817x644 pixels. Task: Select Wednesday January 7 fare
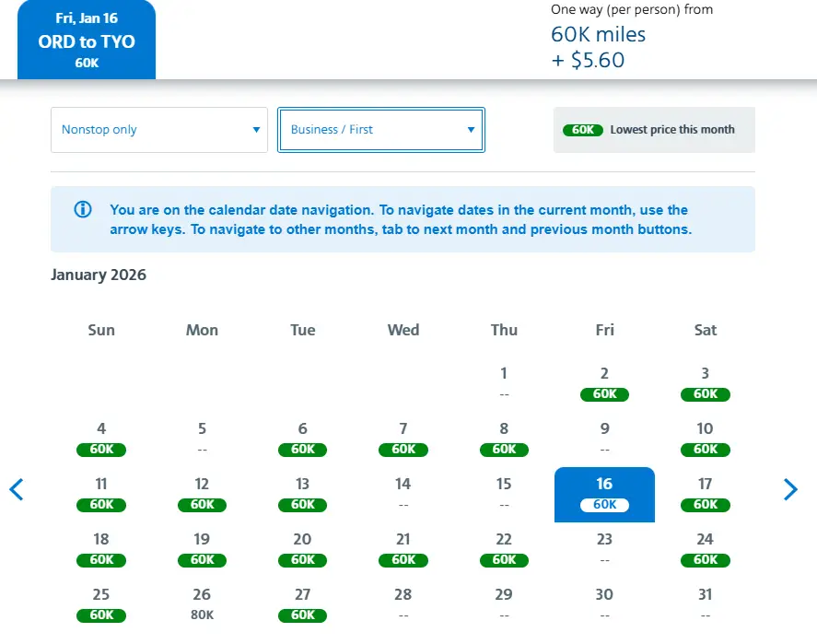[x=403, y=438]
